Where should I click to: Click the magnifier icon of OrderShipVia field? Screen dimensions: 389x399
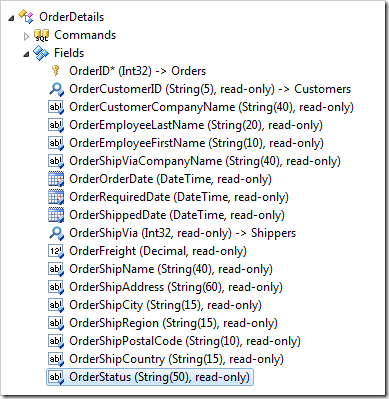coord(56,233)
